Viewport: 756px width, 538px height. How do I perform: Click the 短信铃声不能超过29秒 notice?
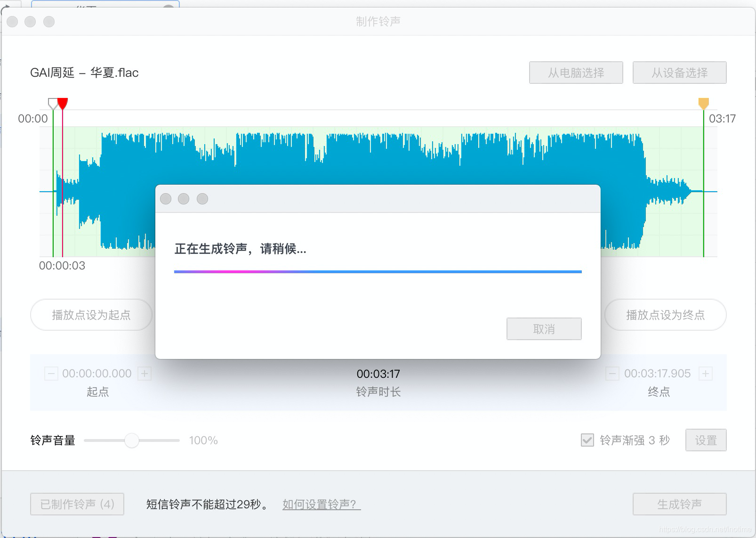point(208,505)
